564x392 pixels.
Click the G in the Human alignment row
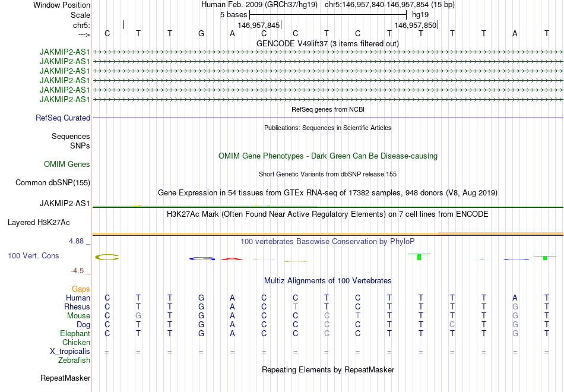tap(201, 298)
